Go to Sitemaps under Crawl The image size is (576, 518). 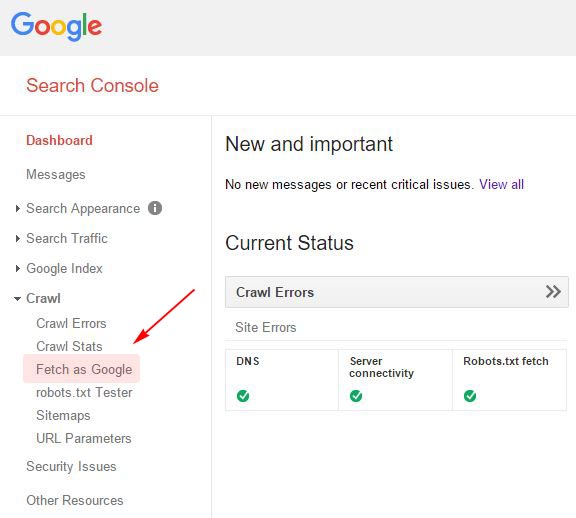point(63,416)
